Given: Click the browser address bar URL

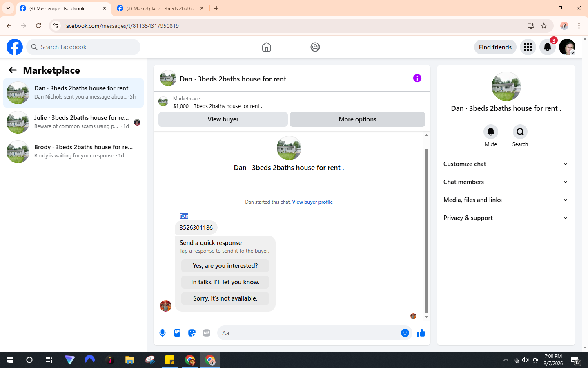Looking at the screenshot, I should pos(121,26).
